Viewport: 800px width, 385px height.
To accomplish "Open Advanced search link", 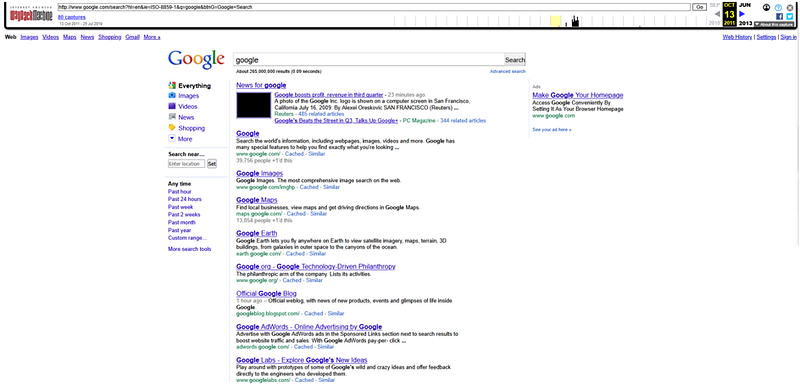I will (x=508, y=71).
